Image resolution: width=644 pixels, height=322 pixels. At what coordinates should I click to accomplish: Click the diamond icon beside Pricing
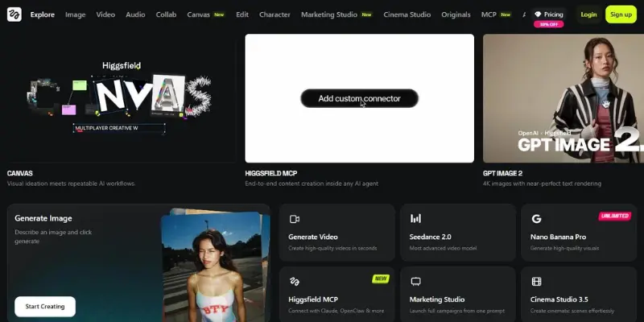coord(538,14)
